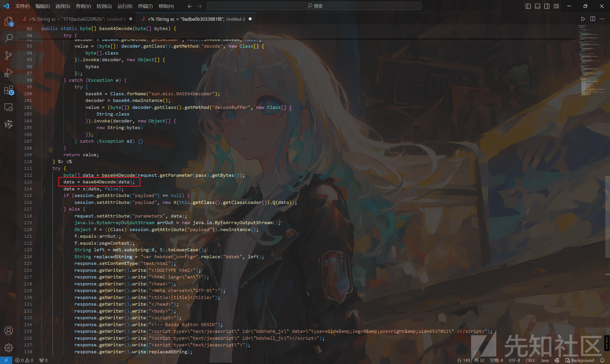Screen dimensions: 610x364
Task: Change indentation via 空格: 4
Action: pos(496,360)
